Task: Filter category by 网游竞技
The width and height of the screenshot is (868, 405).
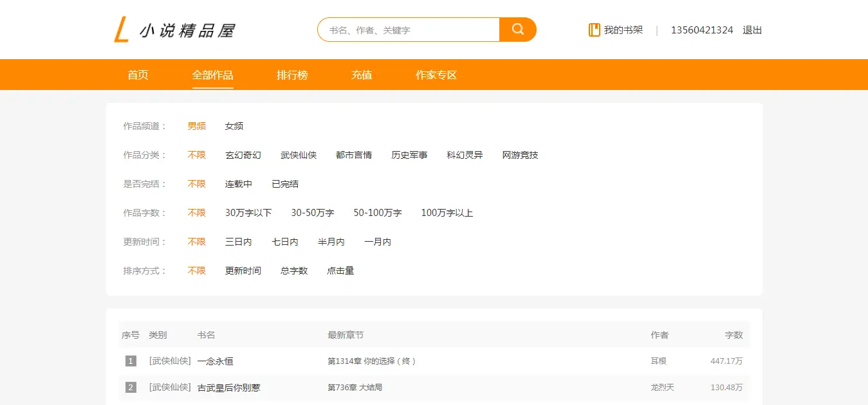Action: tap(520, 155)
